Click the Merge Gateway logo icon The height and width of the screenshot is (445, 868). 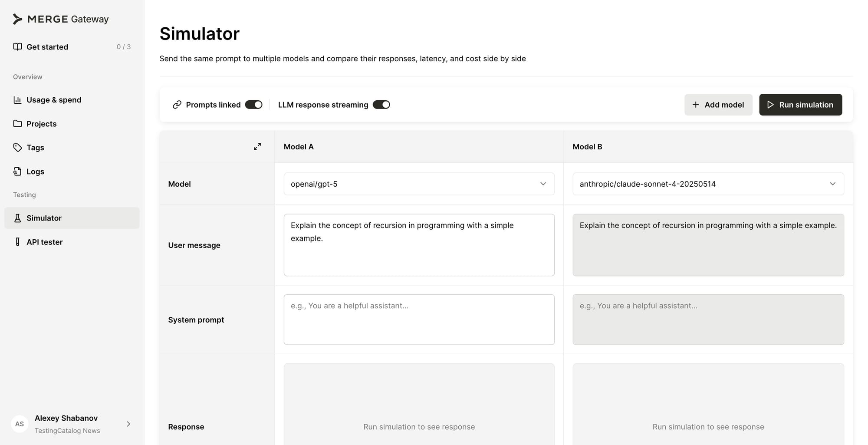tap(17, 19)
